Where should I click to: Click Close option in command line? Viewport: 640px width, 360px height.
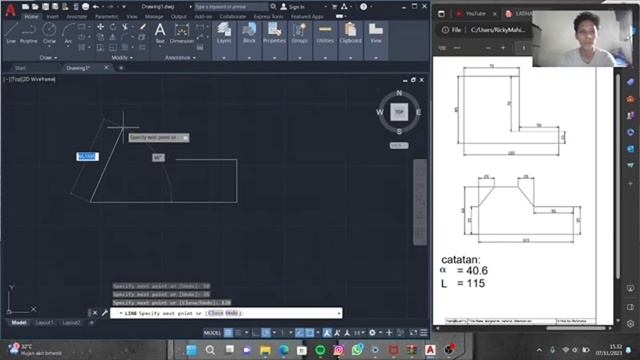click(216, 313)
